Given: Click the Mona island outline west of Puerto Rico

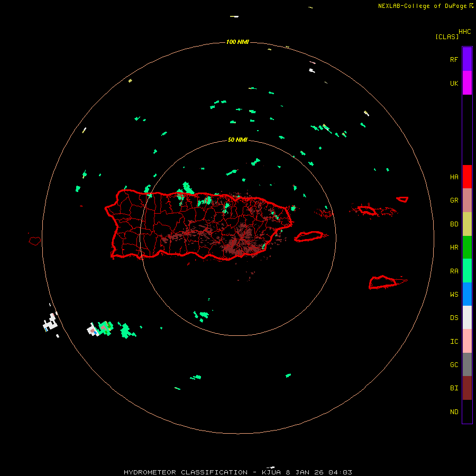Looking at the screenshot, I should pos(35,241).
